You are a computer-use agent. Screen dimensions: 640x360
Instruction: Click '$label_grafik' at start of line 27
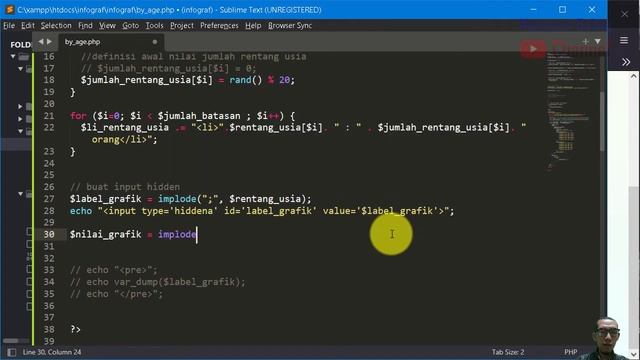pyautogui.click(x=105, y=199)
